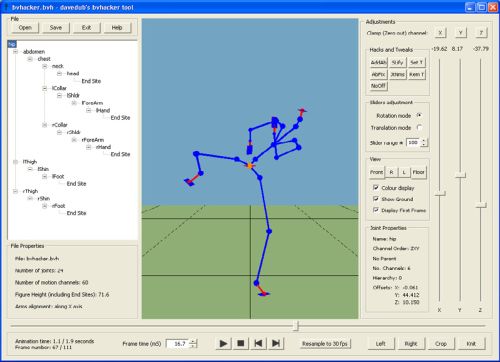Click the Frame time input field

point(178,344)
